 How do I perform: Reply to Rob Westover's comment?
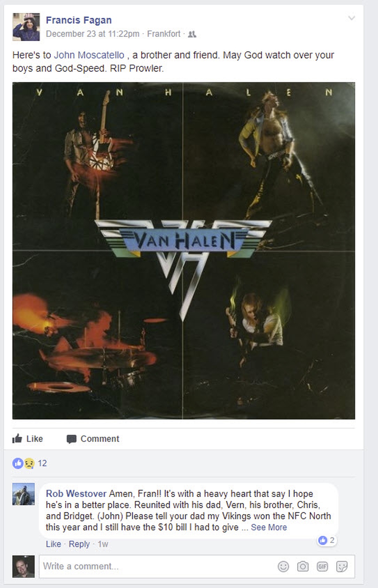79,544
